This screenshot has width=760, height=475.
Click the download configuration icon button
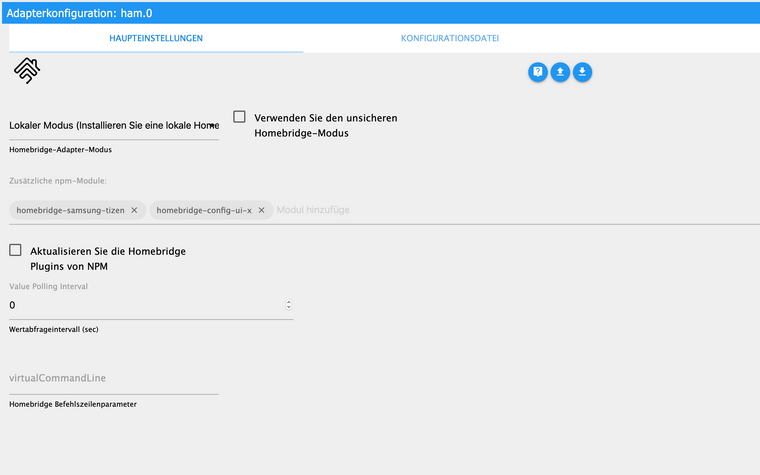582,72
